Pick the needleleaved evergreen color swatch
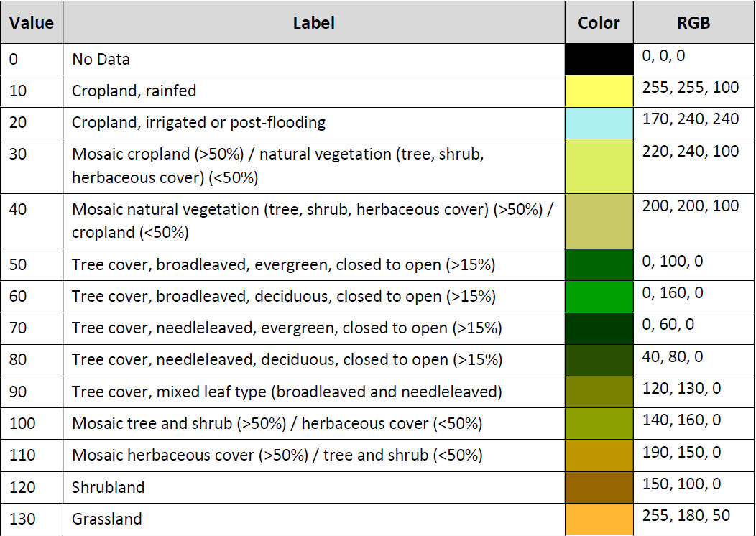 tap(599, 328)
